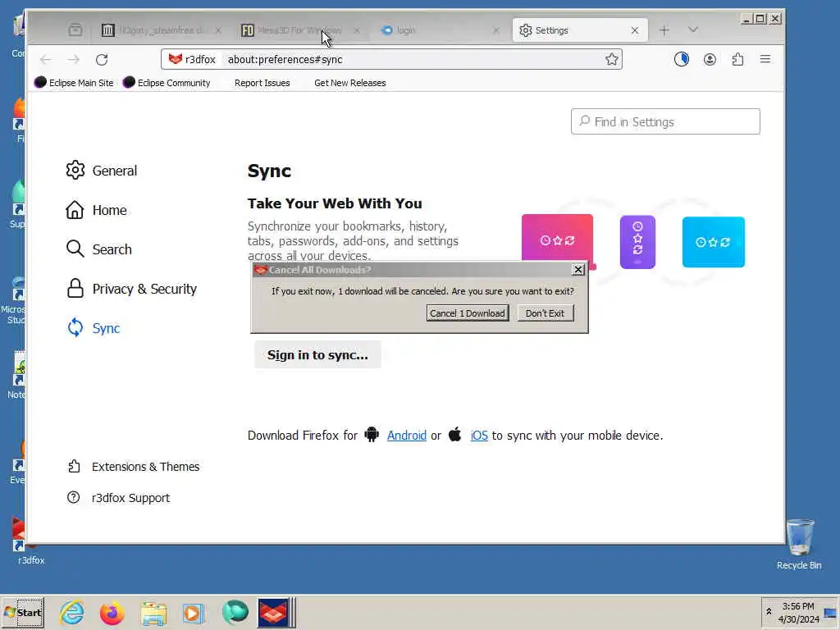Viewport: 840px width, 630px height.
Task: Select the Recycle Bin desktop icon
Action: pyautogui.click(x=799, y=545)
